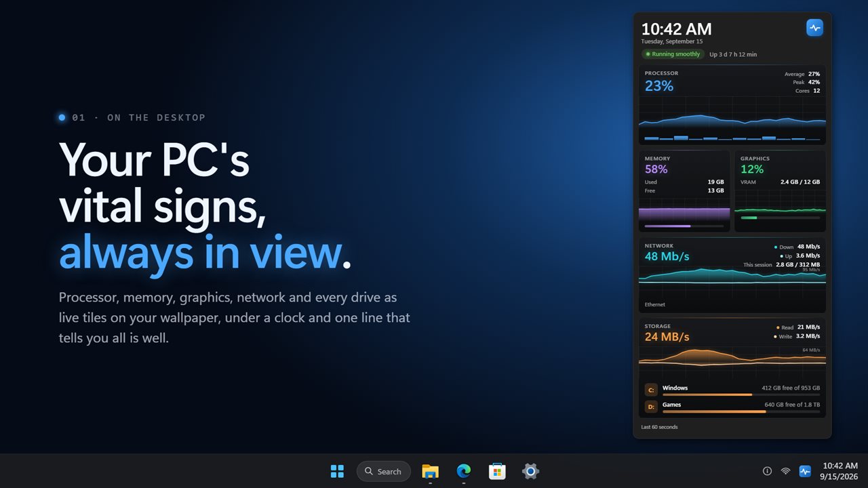
Task: Open the taskbar clock showing 9/15/2026
Action: tap(840, 471)
